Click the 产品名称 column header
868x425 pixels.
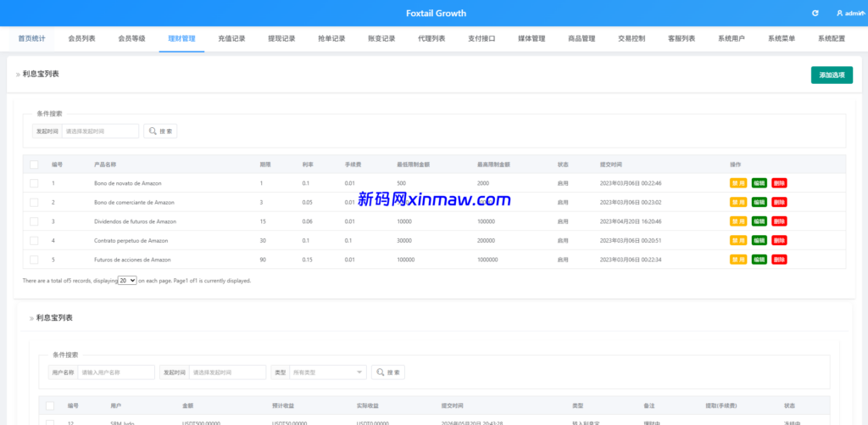[x=105, y=165]
